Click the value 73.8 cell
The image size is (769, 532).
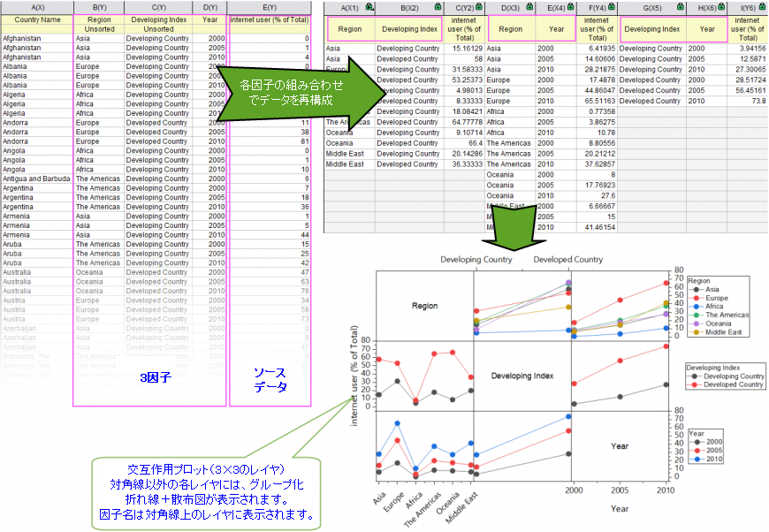pyautogui.click(x=748, y=101)
